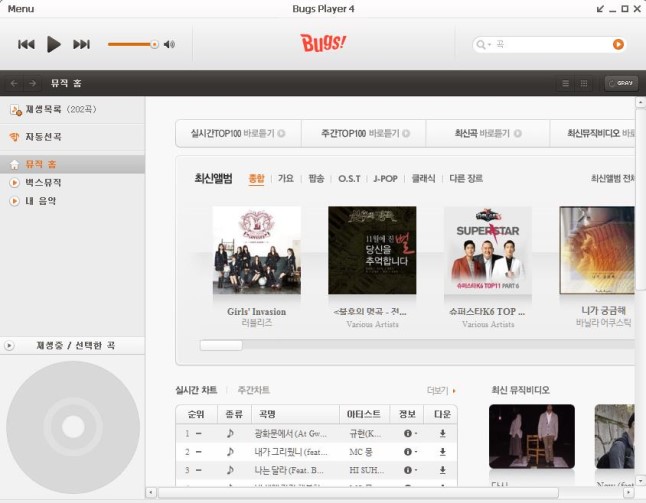Switch to grid view icon
The height and width of the screenshot is (503, 646).
coord(584,83)
